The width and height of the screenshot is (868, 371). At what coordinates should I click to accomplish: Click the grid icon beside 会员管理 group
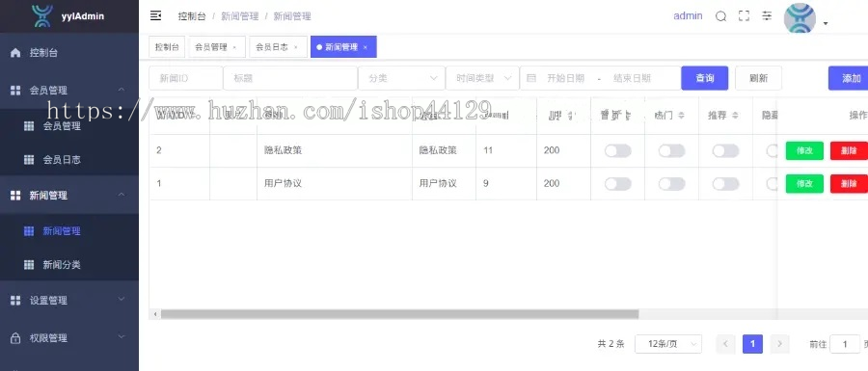pyautogui.click(x=15, y=91)
